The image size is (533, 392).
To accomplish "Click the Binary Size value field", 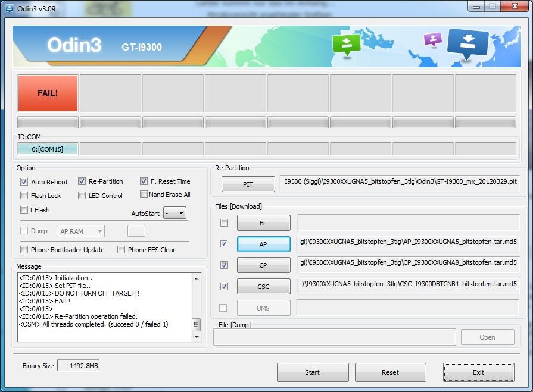I will (78, 366).
